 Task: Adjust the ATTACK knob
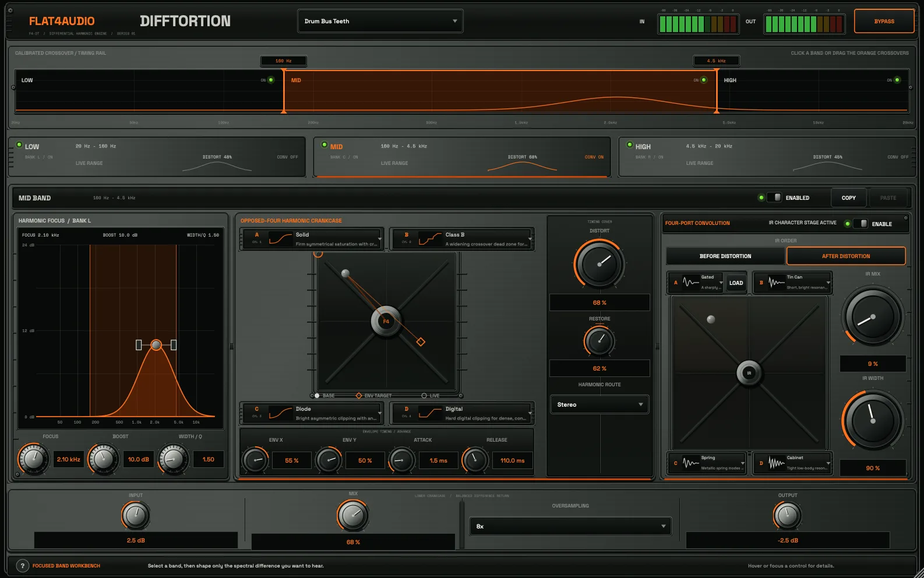coord(401,460)
